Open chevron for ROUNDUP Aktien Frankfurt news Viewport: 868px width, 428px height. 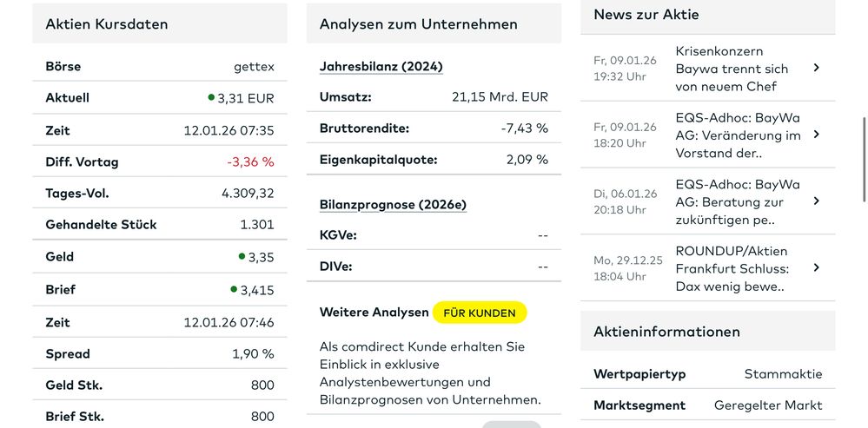(x=816, y=267)
